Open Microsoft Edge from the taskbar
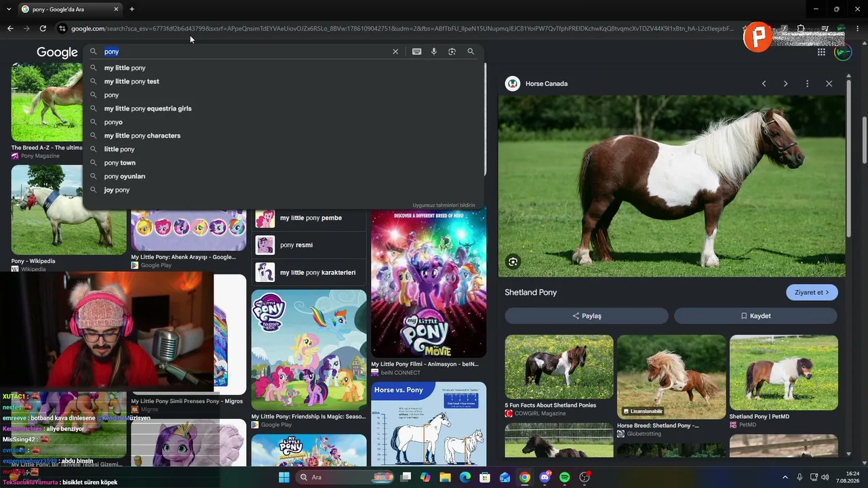The height and width of the screenshot is (488, 868). (x=465, y=477)
